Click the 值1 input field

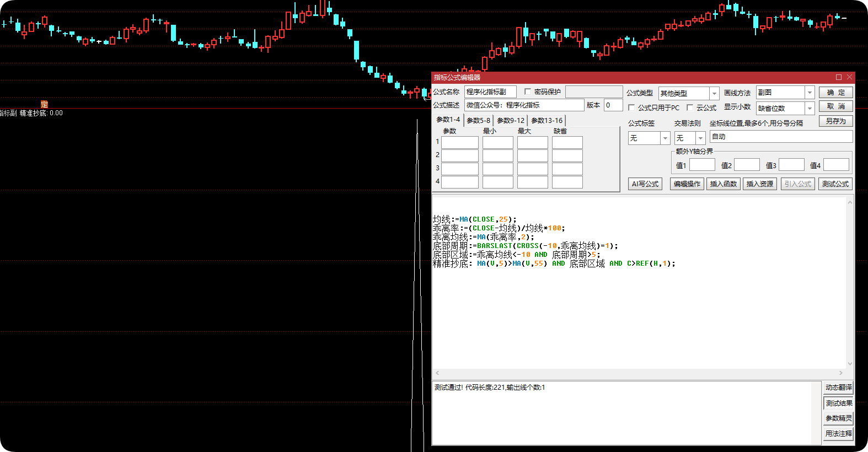pos(702,165)
